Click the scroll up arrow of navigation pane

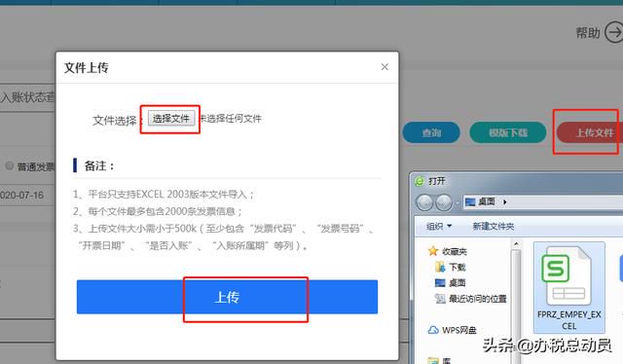coord(516,243)
